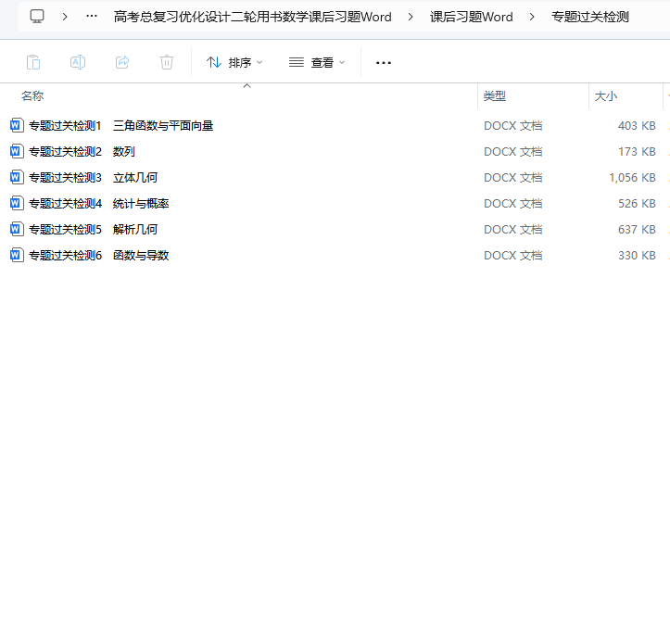Image resolution: width=670 pixels, height=644 pixels.
Task: Select 专题过关检测5 解析几何 file
Action: click(x=93, y=229)
